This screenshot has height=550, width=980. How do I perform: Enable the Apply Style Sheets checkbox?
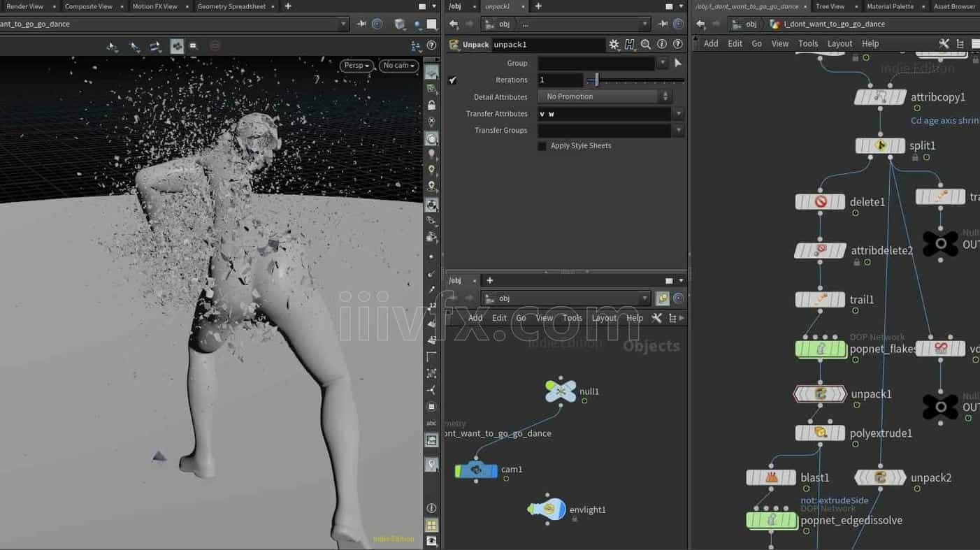542,146
